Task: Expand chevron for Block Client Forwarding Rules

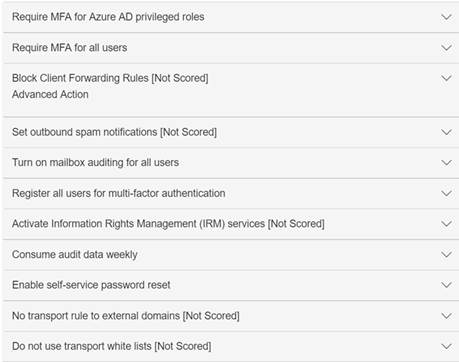Action: pos(446,78)
